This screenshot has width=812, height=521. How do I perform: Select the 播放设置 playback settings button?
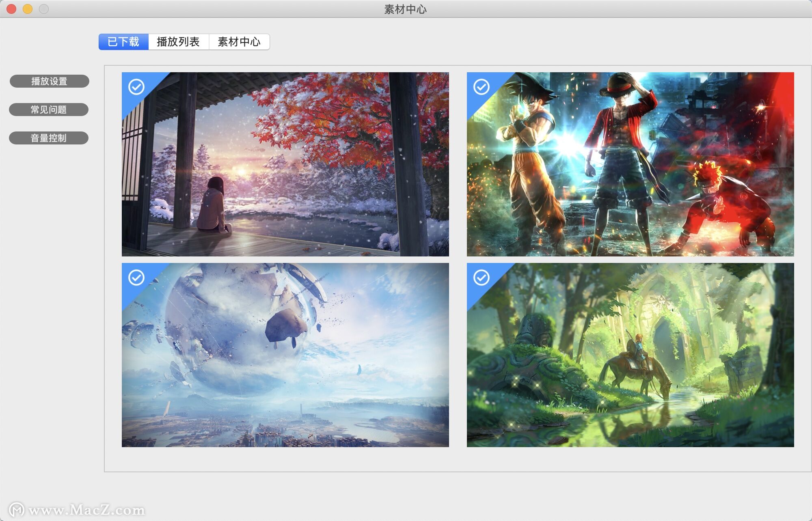[x=50, y=82]
